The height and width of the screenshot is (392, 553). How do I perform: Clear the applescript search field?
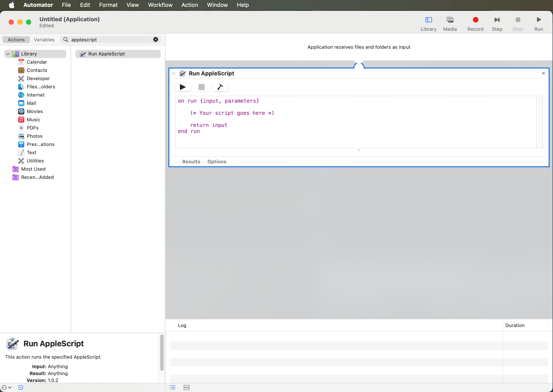(156, 39)
